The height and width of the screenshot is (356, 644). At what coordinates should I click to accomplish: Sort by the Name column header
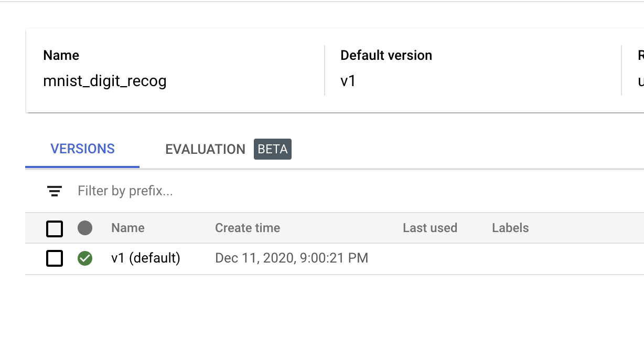tap(128, 228)
